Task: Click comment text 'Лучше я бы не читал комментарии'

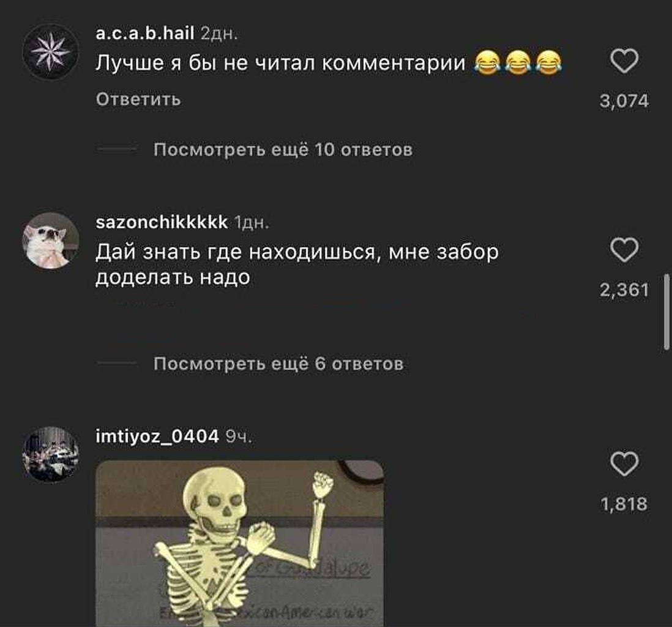Action: click(x=280, y=63)
